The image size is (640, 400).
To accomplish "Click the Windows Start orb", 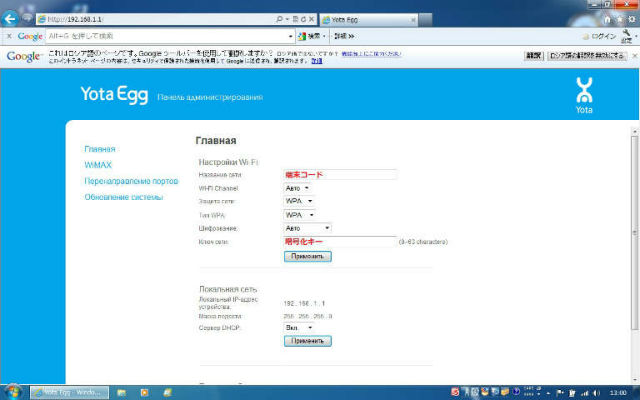I will [14, 391].
